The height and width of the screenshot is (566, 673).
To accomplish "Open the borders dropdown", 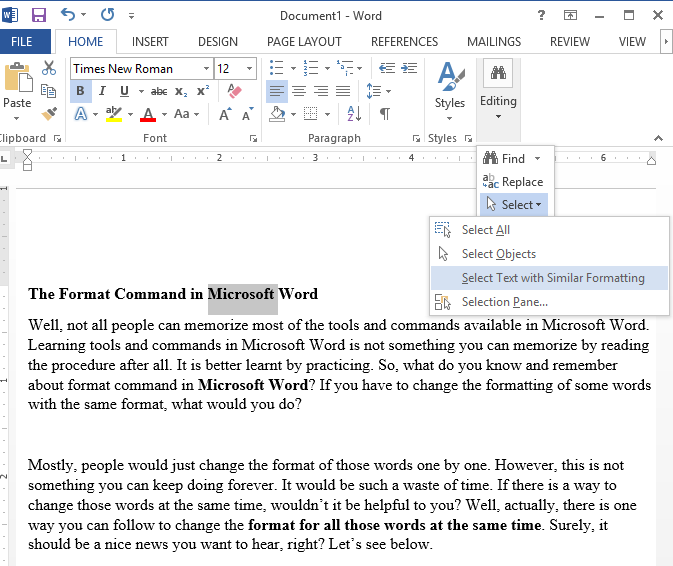I will click(x=327, y=115).
